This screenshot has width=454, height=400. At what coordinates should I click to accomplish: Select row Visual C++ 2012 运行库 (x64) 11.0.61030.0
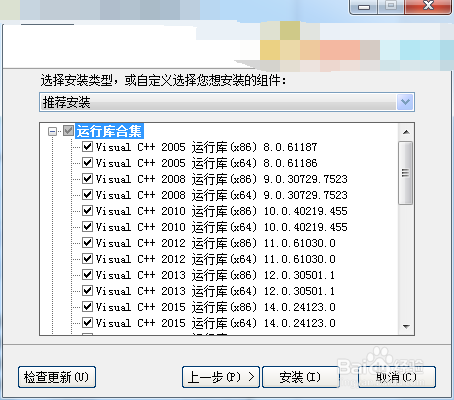(215, 259)
